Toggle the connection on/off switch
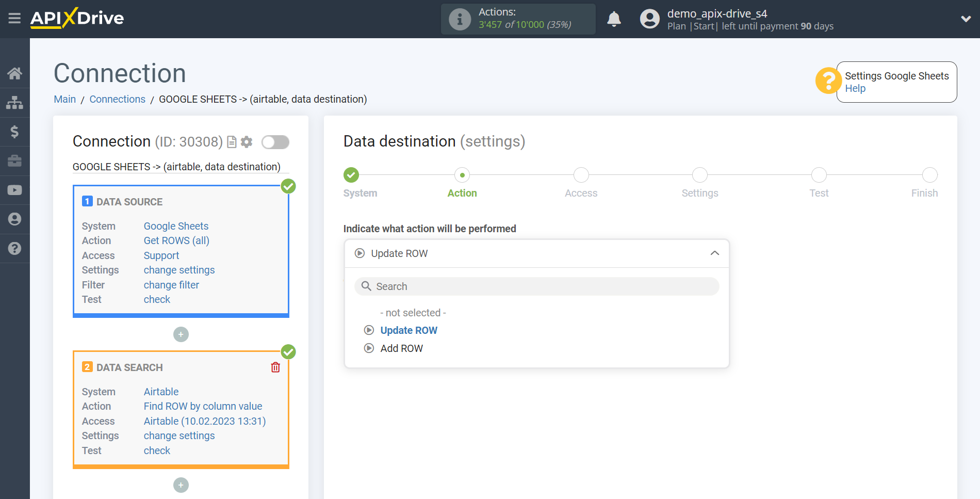 tap(275, 142)
